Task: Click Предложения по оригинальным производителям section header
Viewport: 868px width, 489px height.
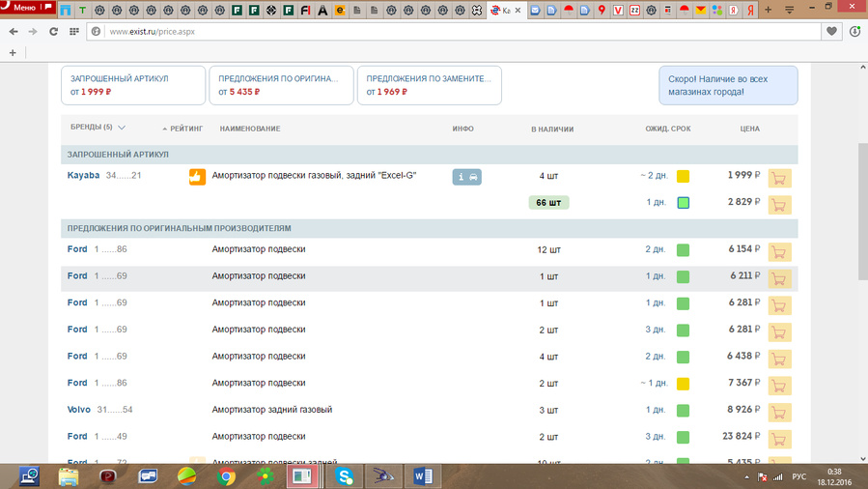Action: (x=430, y=228)
